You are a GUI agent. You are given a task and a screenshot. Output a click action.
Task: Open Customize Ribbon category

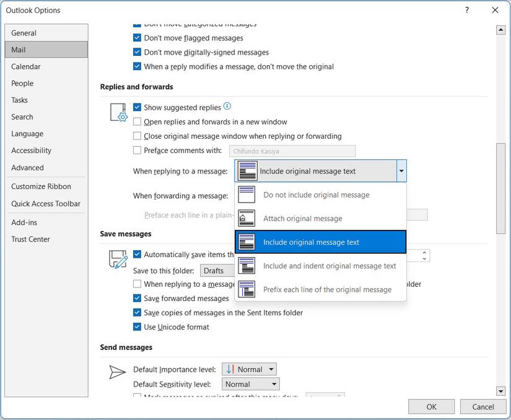[x=46, y=186]
